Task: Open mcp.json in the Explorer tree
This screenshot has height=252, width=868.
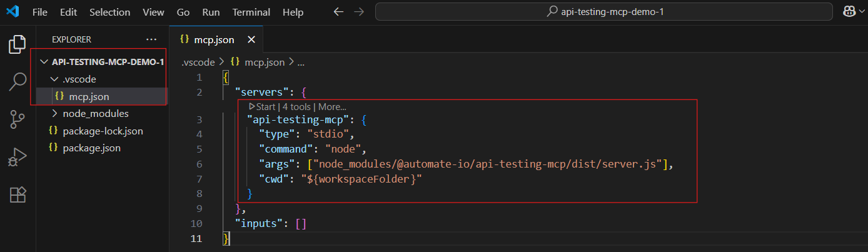Action: click(103, 96)
